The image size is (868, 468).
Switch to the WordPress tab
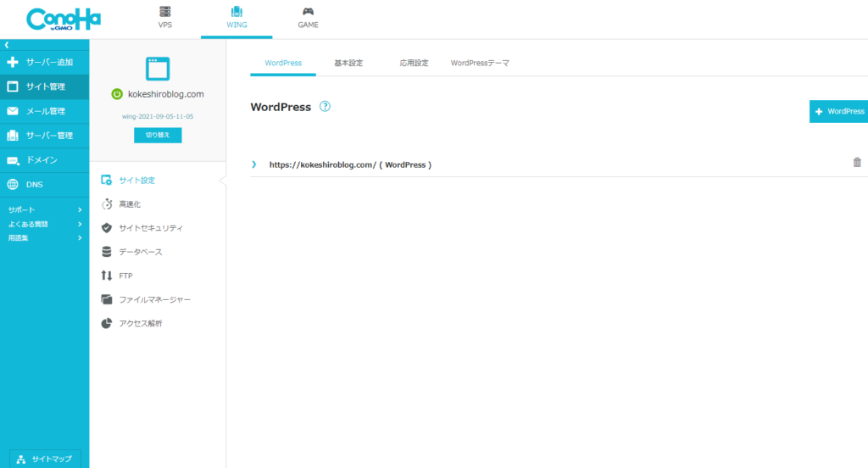click(x=283, y=63)
